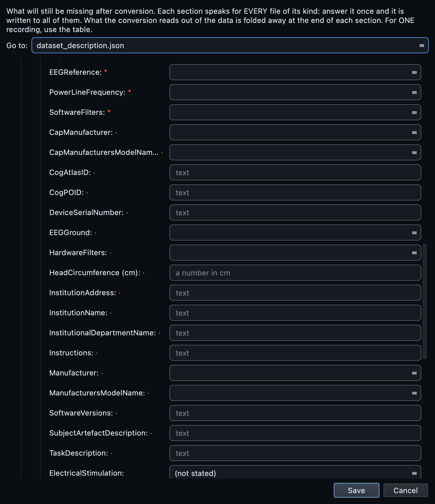Open the ElectricalStimulation dropdown
This screenshot has height=504, width=435.
(295, 472)
